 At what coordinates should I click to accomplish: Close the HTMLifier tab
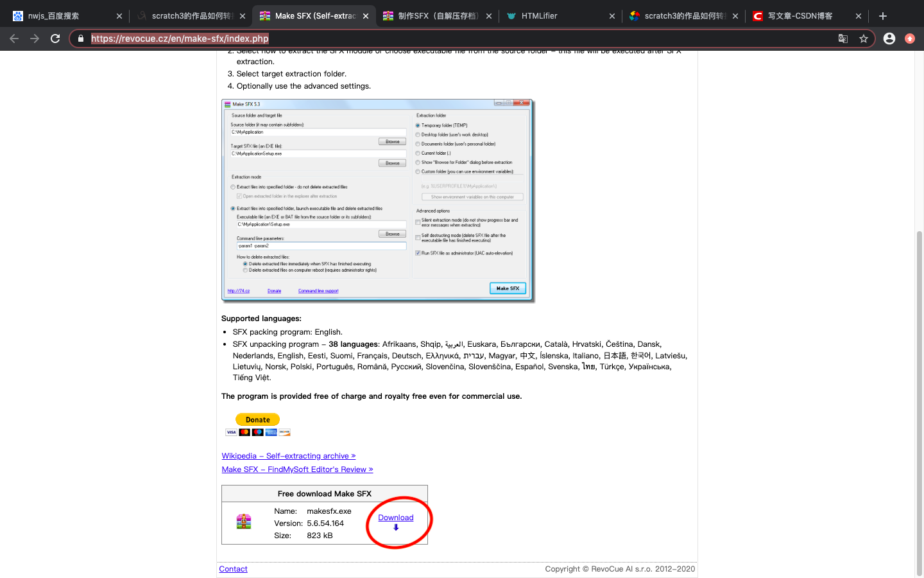point(612,16)
